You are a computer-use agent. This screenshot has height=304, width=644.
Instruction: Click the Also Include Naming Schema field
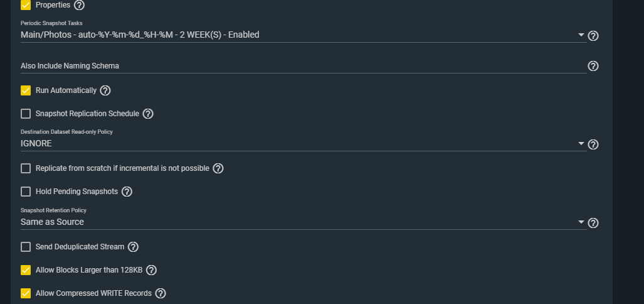click(x=301, y=66)
